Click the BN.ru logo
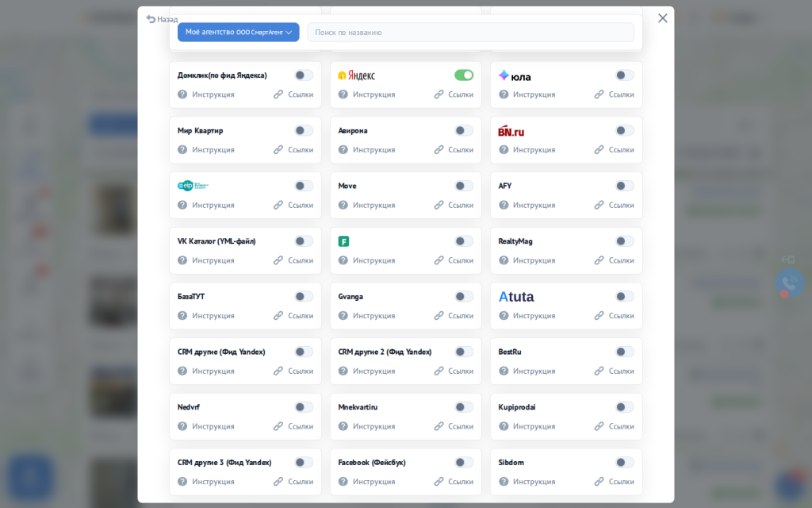The height and width of the screenshot is (508, 812). (x=511, y=131)
